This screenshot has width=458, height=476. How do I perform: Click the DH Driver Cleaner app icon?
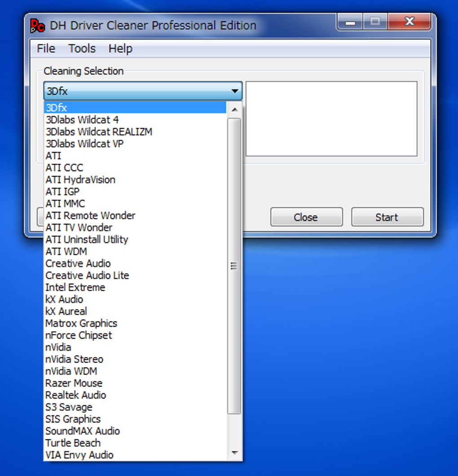click(37, 26)
